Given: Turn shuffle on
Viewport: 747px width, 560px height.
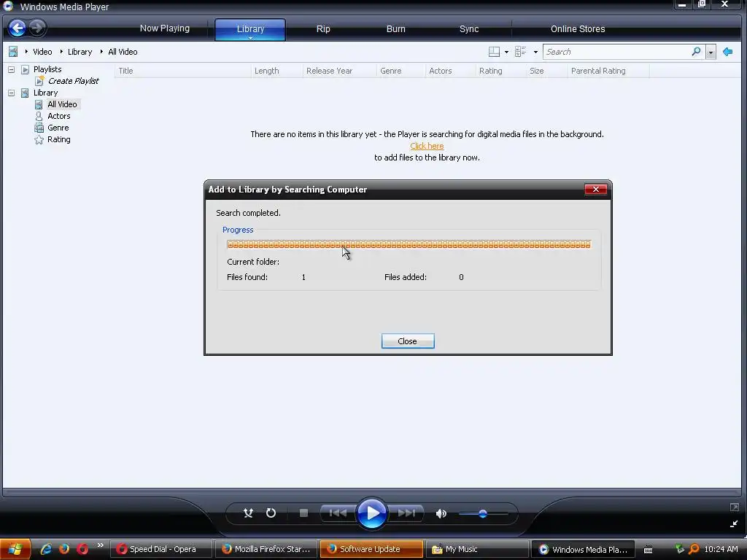Looking at the screenshot, I should click(248, 513).
